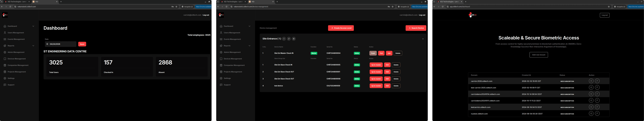Screen dimensions: 644x121
Task: Click the Companies Management icon in the left window sidebar
Action: (x=5, y=65)
